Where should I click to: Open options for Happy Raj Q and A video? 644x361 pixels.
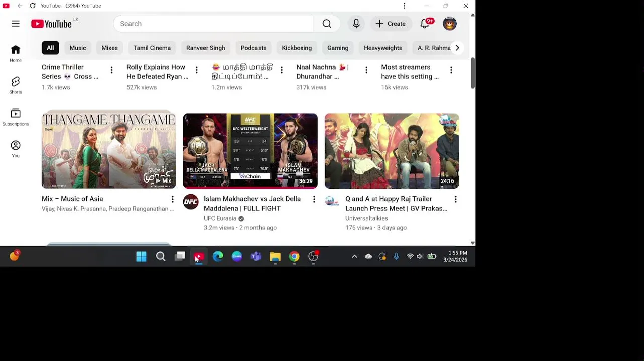click(455, 199)
